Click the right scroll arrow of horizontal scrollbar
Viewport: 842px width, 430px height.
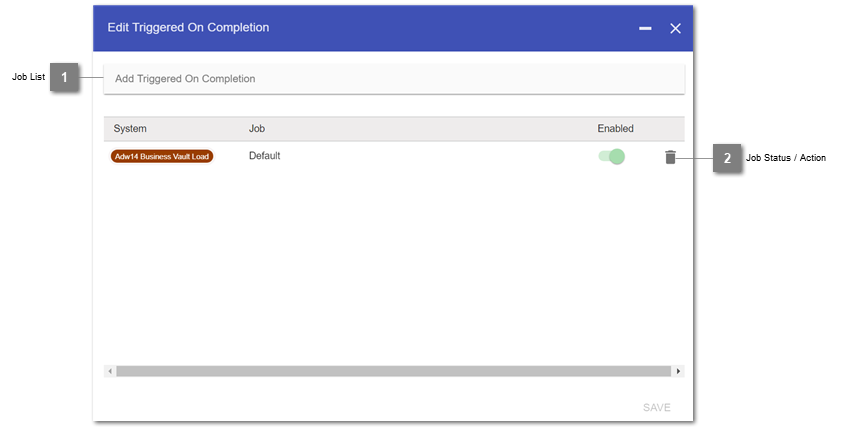pyautogui.click(x=678, y=371)
